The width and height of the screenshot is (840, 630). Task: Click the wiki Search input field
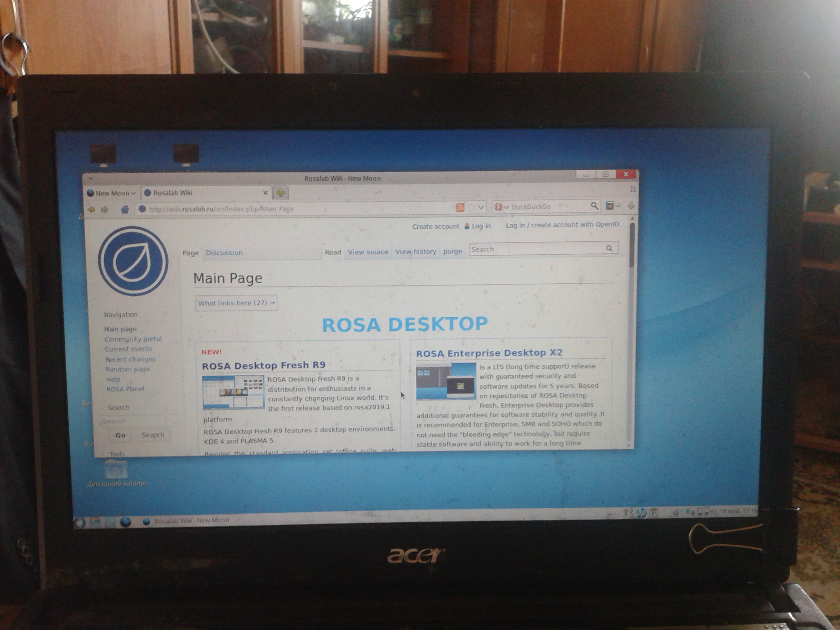(x=536, y=249)
